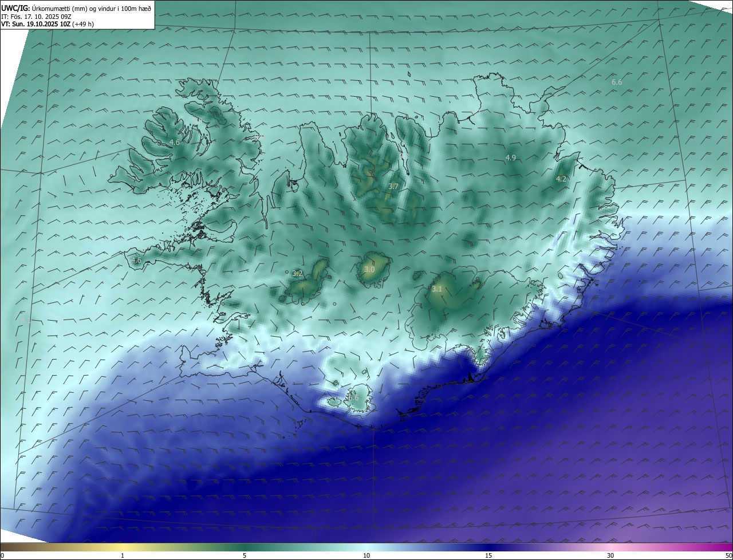
Task: Click the legend tick labelled 5
Action: click(x=245, y=555)
